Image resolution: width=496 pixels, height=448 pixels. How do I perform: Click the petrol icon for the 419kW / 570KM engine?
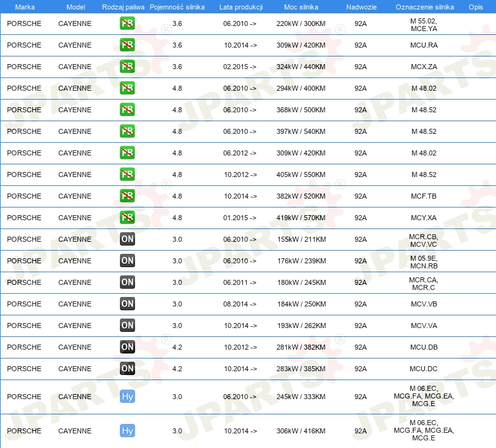pos(127,218)
